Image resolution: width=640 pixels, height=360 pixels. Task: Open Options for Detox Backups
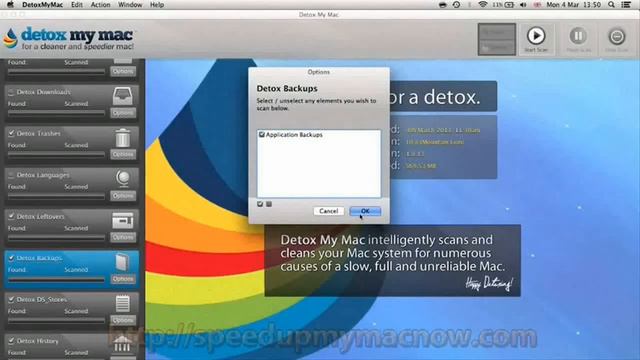pyautogui.click(x=123, y=279)
